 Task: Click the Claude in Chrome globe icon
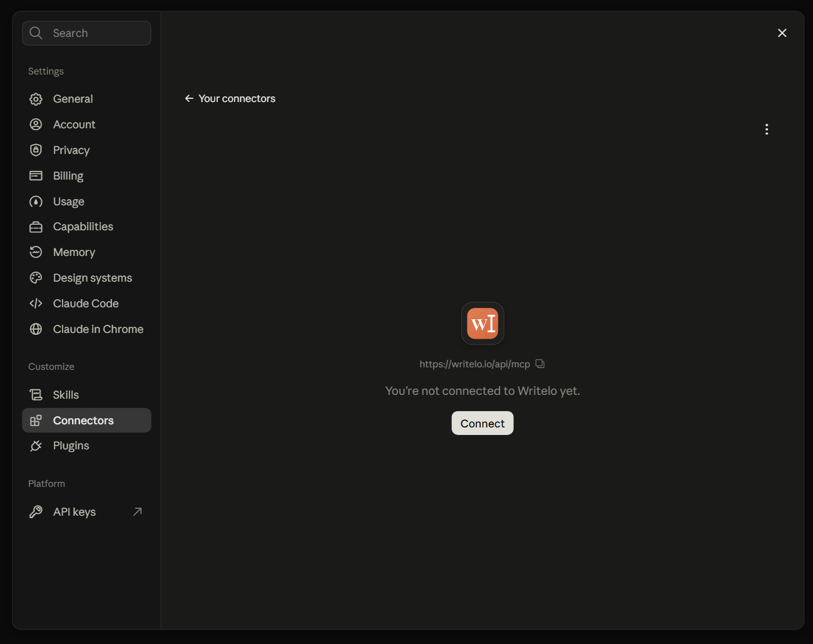pyautogui.click(x=36, y=329)
